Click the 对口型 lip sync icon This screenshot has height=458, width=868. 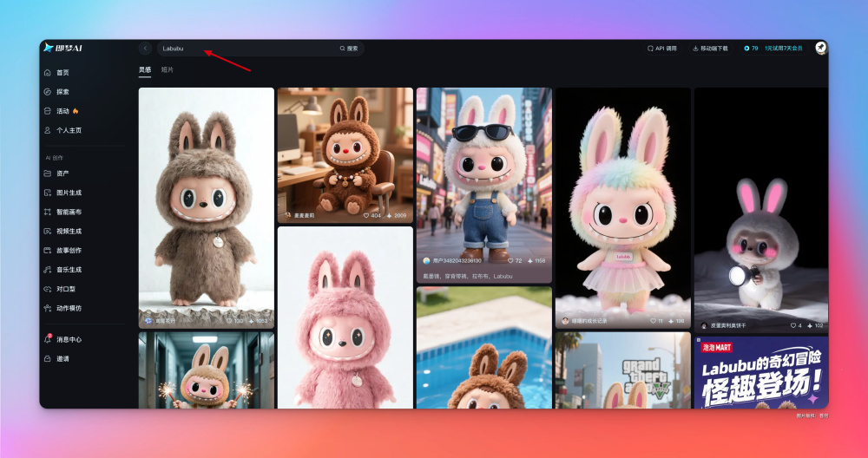click(x=48, y=289)
